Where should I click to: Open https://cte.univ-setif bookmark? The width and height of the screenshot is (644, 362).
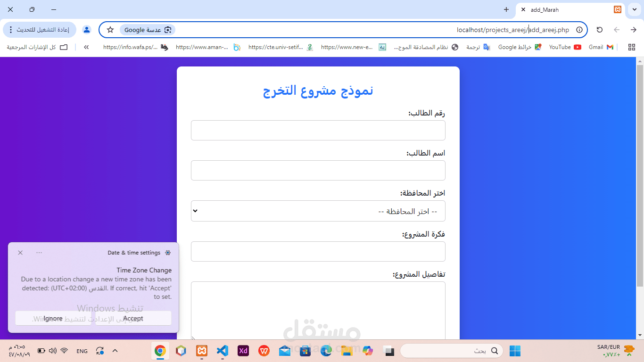(281, 47)
